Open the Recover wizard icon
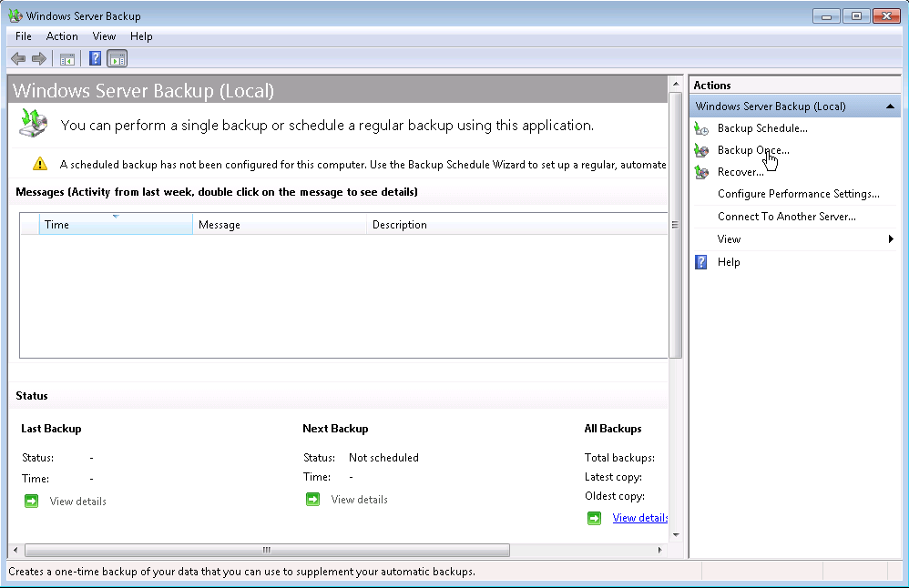The width and height of the screenshot is (909, 588). tap(701, 172)
